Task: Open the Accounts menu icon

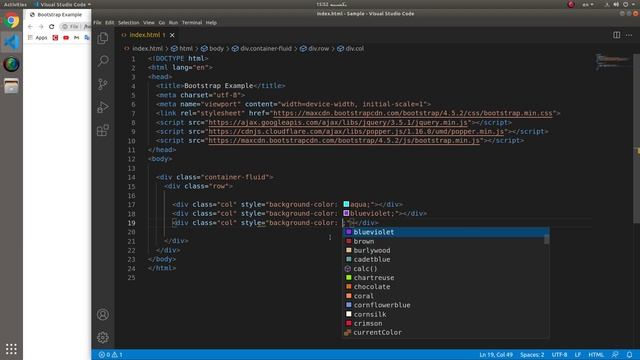Action: (103, 314)
